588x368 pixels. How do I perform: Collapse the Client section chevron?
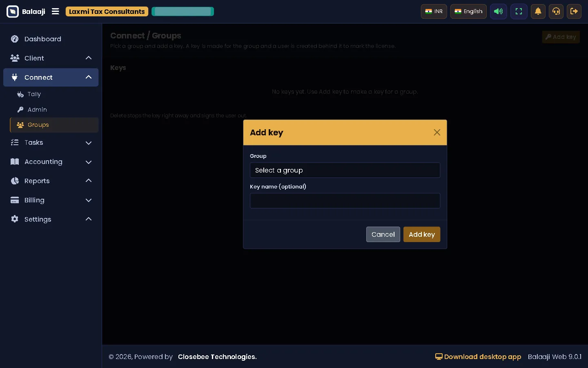coord(89,58)
